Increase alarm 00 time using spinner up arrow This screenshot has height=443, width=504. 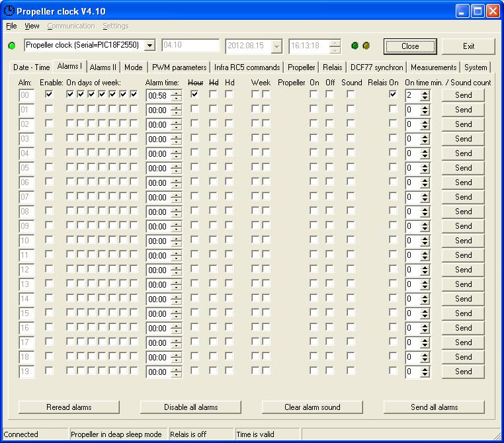[x=176, y=93]
